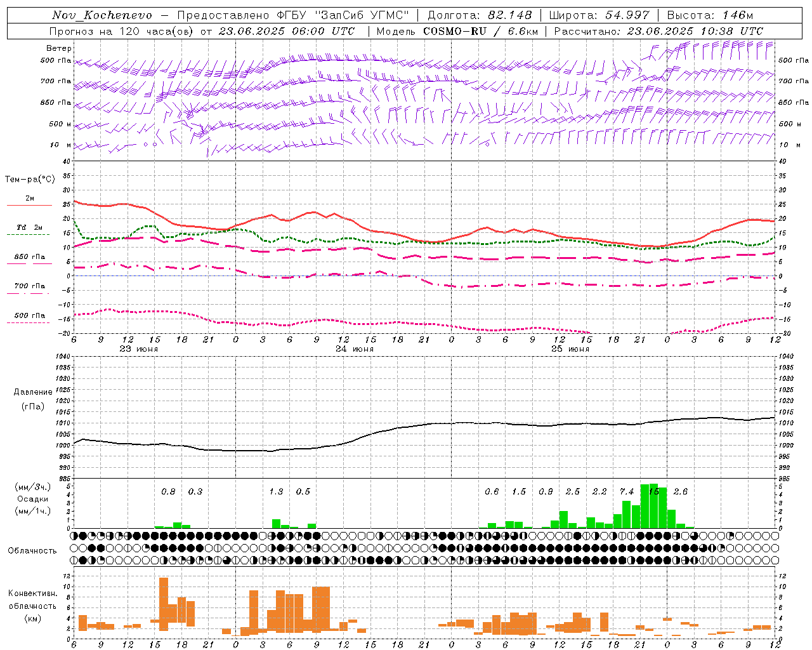812x650 pixels.
Task: Click the '24 июня' date label
Action: point(355,349)
